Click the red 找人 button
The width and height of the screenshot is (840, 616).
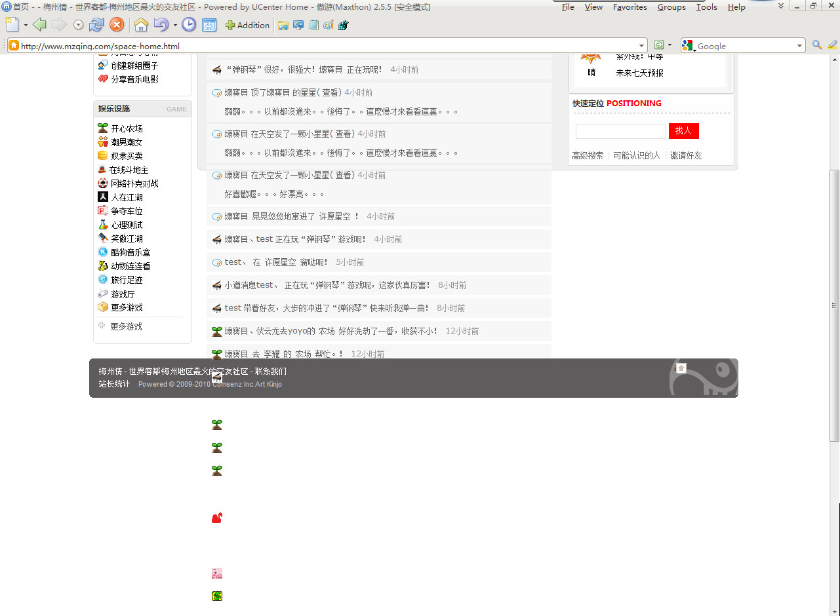coord(684,131)
